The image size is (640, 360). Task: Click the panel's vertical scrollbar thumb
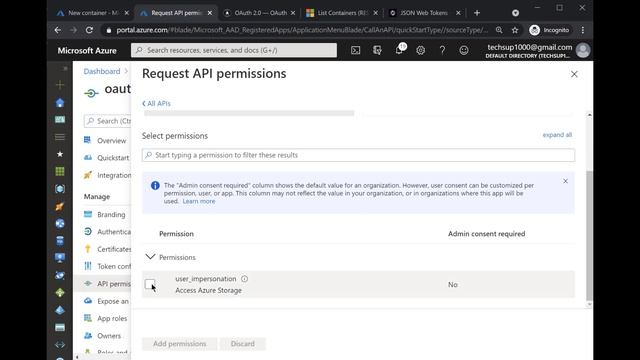coord(589,236)
